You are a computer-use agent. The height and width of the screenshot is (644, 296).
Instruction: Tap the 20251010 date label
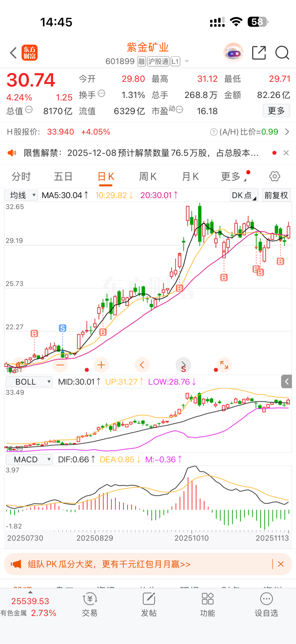point(192,538)
